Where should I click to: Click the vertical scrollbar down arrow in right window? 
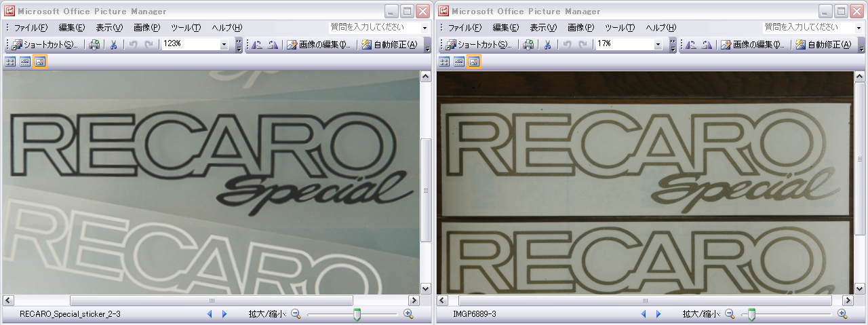click(860, 288)
